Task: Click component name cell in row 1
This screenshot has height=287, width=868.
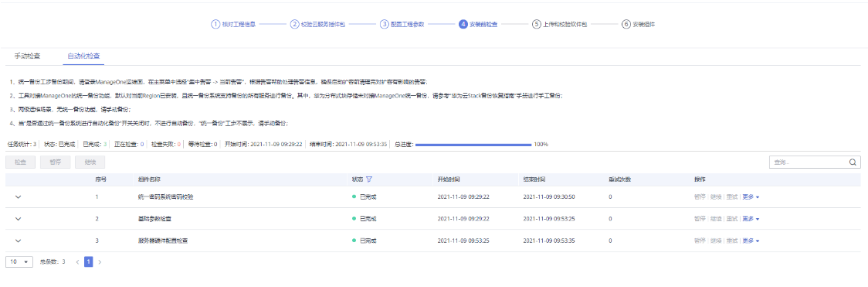Action: pyautogui.click(x=165, y=196)
